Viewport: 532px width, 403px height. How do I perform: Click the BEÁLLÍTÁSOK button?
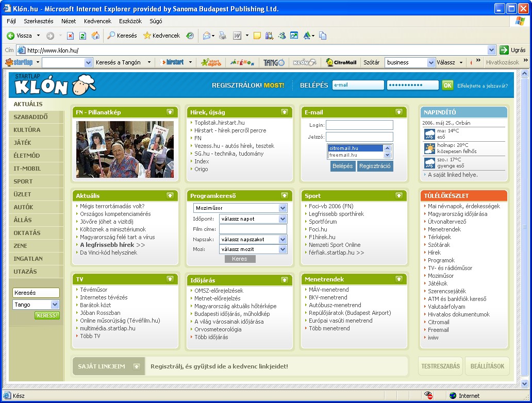[487, 366]
